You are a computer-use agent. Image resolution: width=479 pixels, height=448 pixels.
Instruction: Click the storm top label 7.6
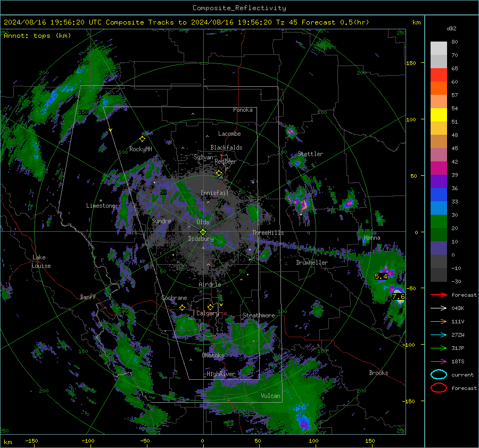(x=398, y=296)
